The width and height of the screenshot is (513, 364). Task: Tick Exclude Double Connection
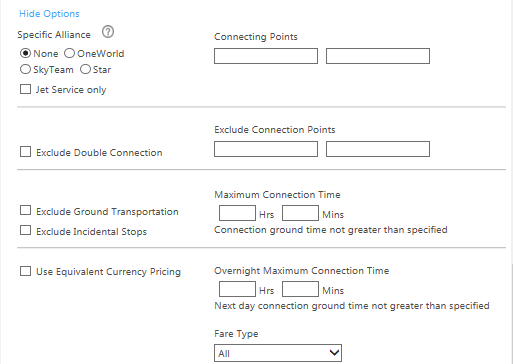point(25,152)
